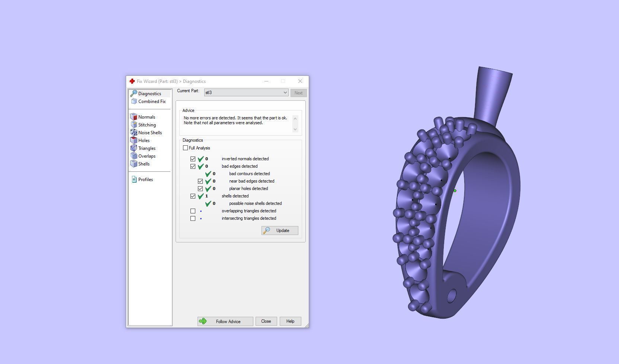Viewport: 619px width, 364px height.
Task: Open the Current Part dropdown
Action: [246, 93]
